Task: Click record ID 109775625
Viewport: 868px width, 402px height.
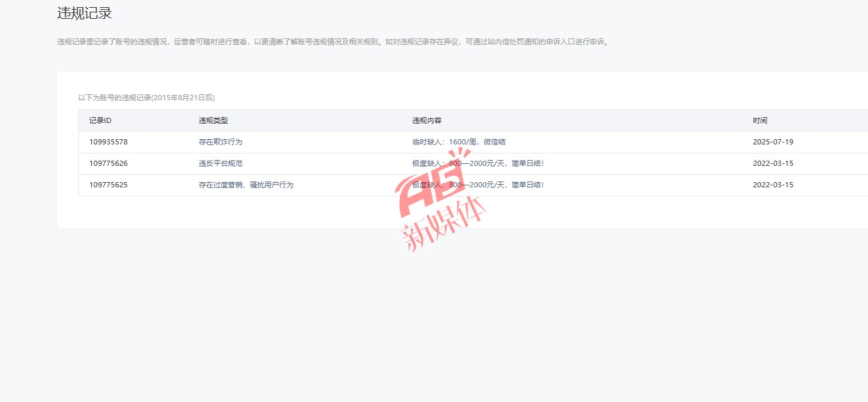Action: [x=108, y=185]
